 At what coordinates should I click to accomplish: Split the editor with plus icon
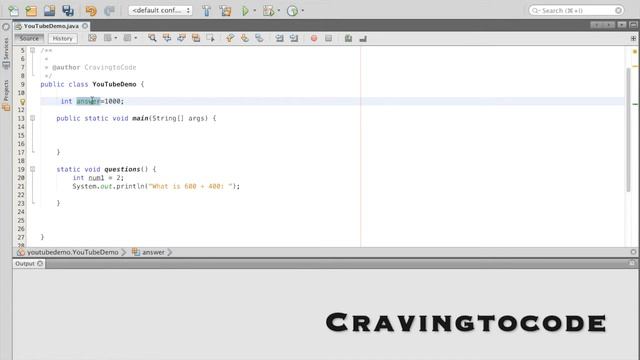[633, 38]
